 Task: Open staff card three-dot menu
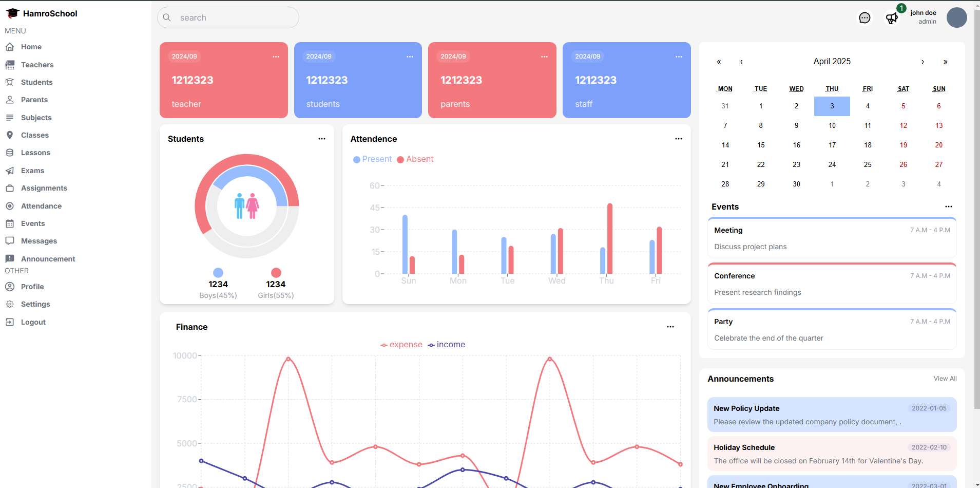[679, 57]
